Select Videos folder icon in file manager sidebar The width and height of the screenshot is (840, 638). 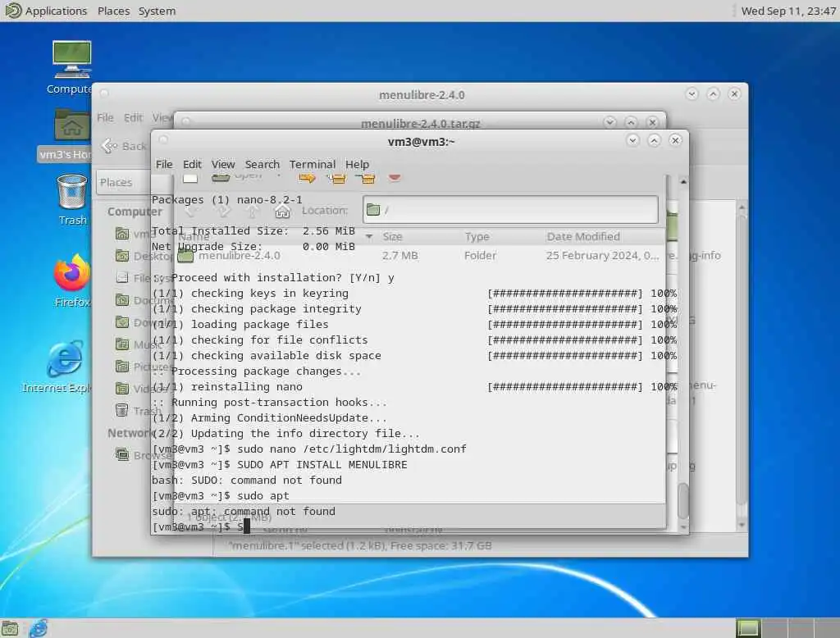122,389
